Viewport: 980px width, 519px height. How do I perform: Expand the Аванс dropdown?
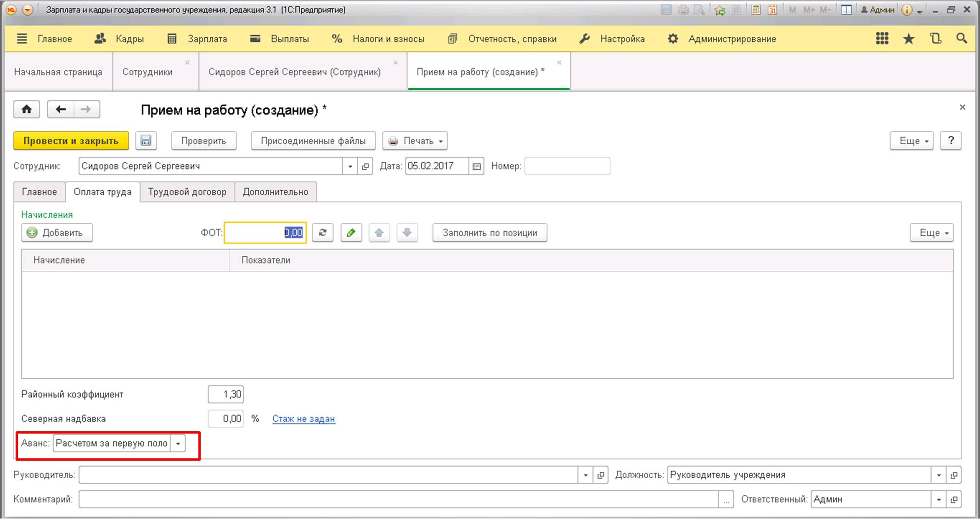click(x=178, y=444)
